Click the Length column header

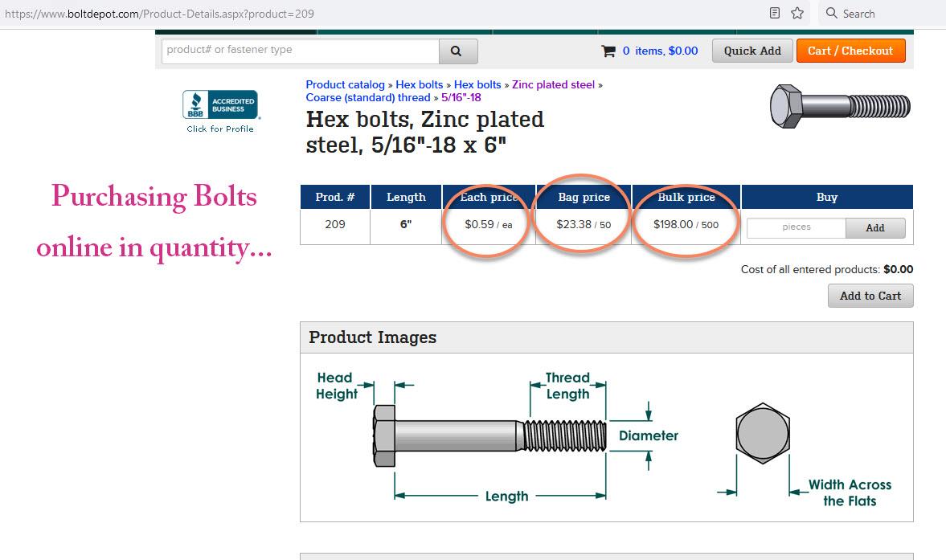[406, 197]
